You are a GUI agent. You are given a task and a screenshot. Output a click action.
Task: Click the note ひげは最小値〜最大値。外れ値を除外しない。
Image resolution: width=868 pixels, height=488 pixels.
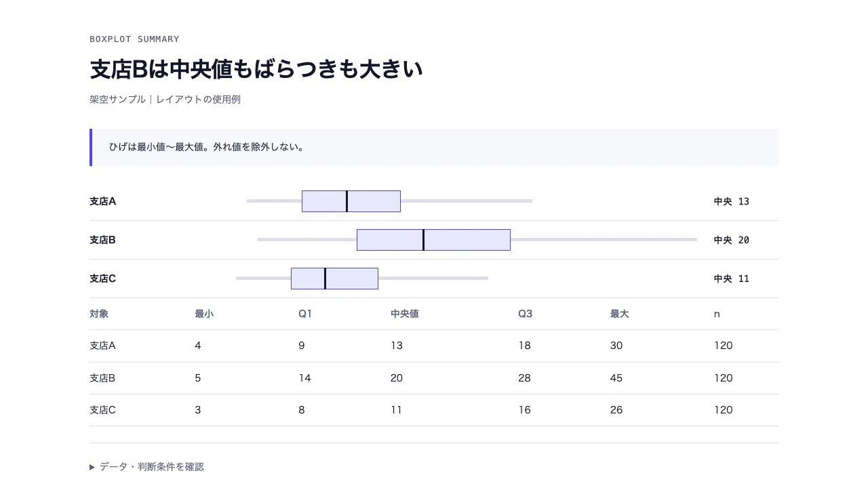[x=207, y=147]
